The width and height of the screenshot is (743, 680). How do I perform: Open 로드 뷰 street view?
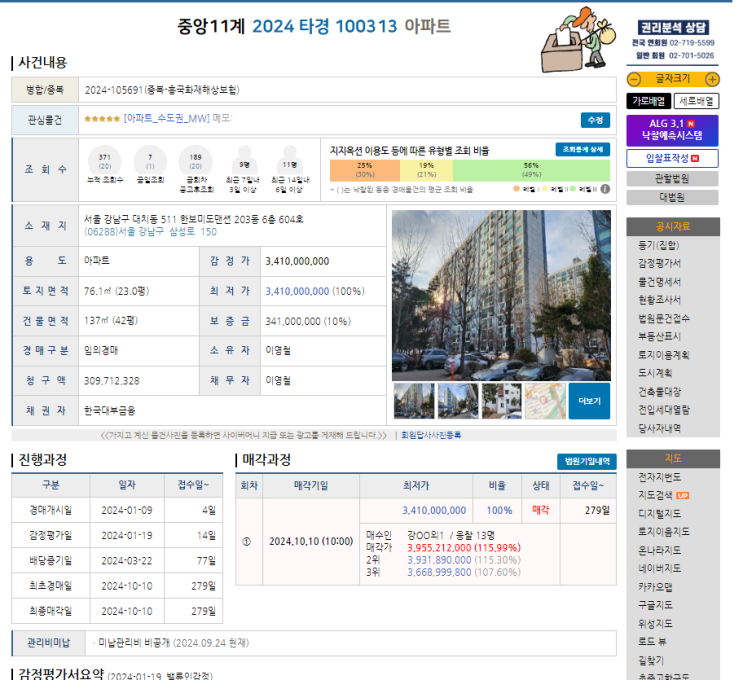pyautogui.click(x=652, y=642)
